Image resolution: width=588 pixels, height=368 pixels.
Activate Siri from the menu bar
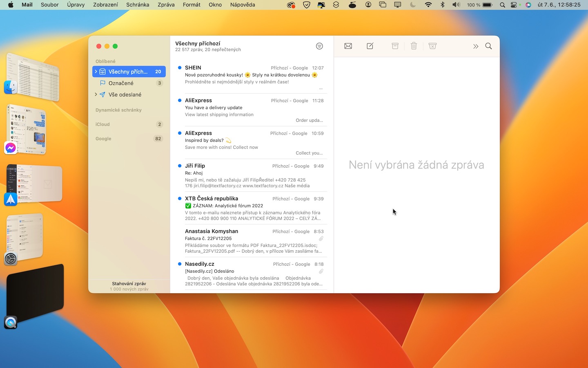point(528,5)
